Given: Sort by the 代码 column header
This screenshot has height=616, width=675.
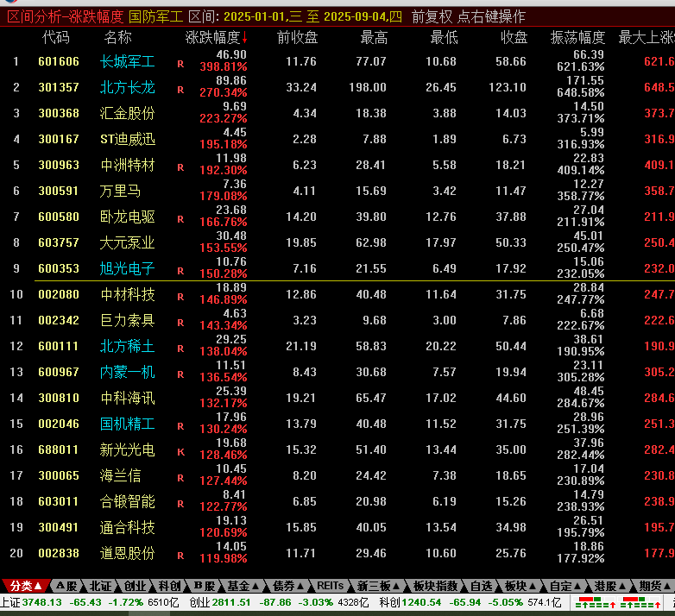Looking at the screenshot, I should [56, 37].
